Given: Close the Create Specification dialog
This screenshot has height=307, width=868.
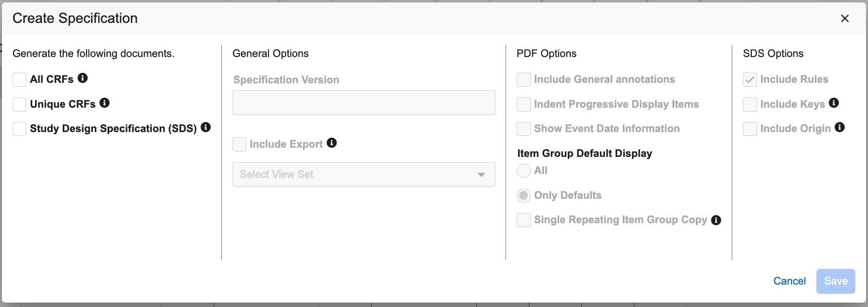Looking at the screenshot, I should 845,19.
